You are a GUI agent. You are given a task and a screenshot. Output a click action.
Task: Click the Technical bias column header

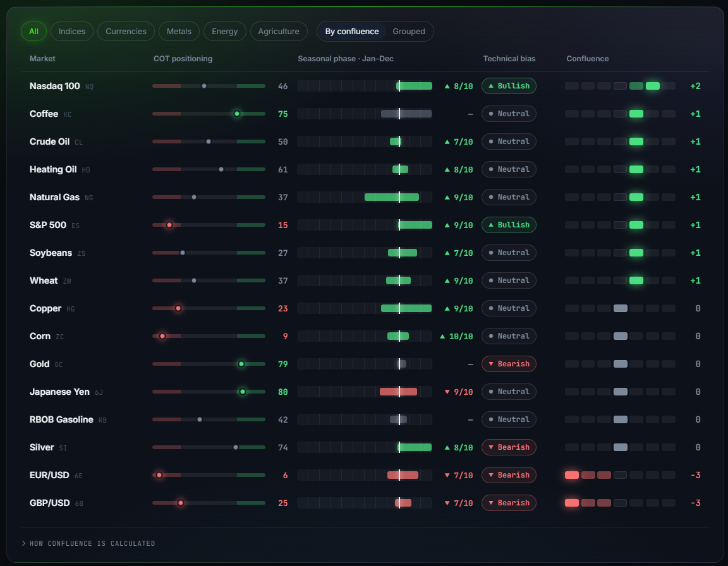509,59
